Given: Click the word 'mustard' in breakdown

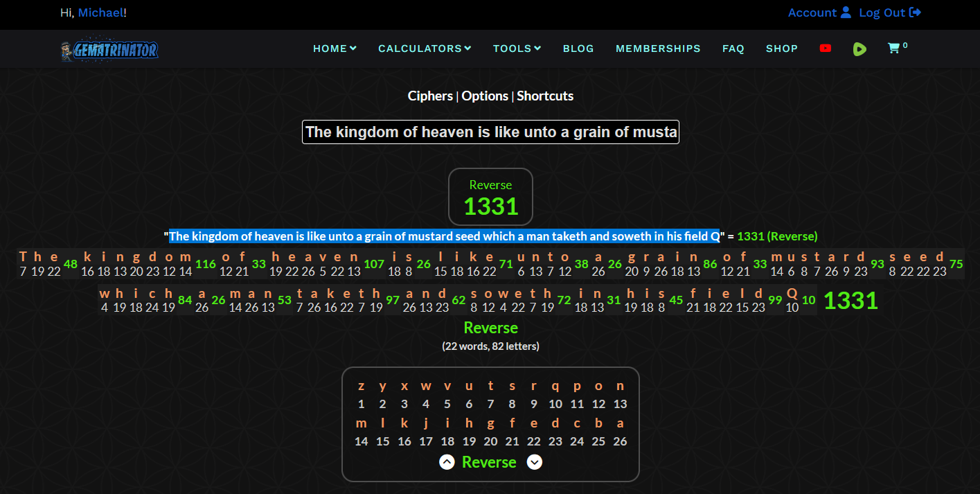Looking at the screenshot, I should [818, 256].
